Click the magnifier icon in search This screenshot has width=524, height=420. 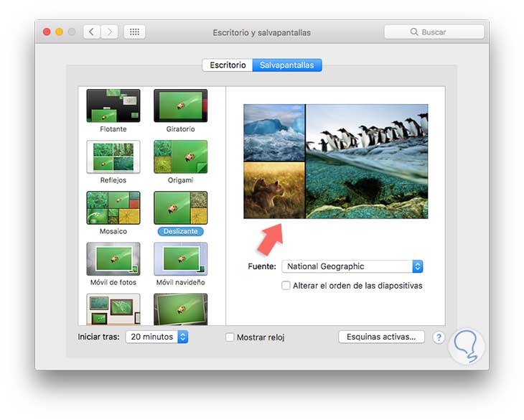pyautogui.click(x=414, y=32)
